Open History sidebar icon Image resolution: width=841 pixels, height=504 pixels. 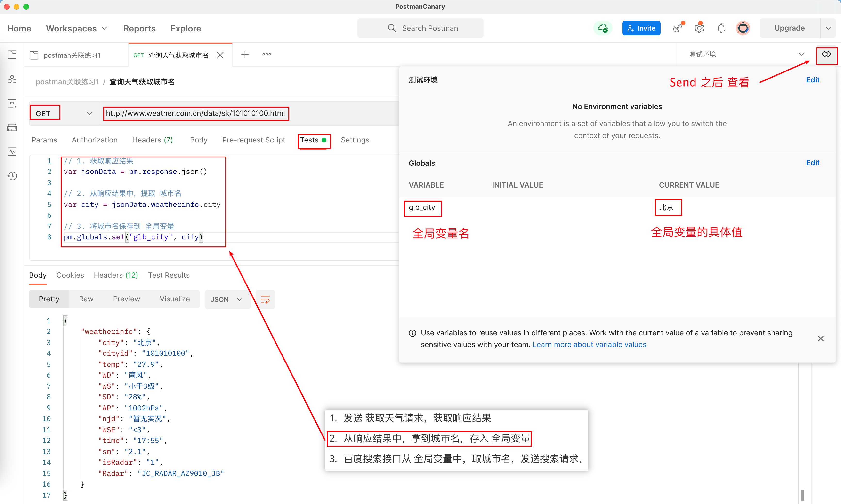tap(12, 176)
